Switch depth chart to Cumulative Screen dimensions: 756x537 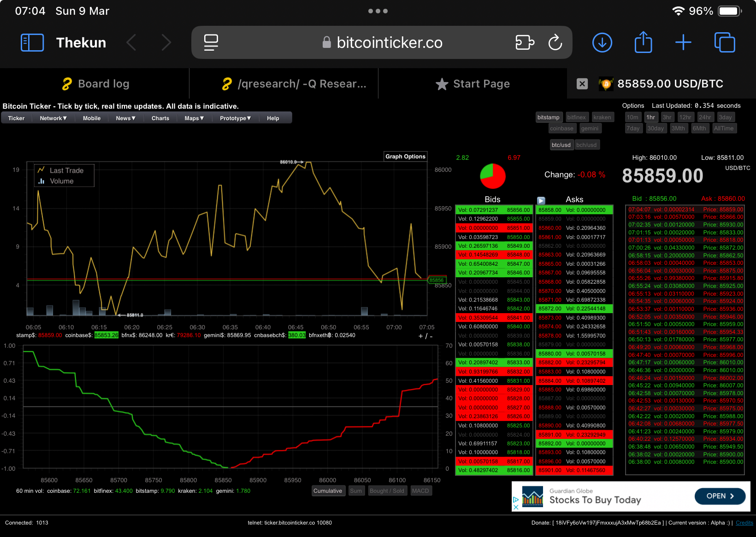tap(328, 491)
